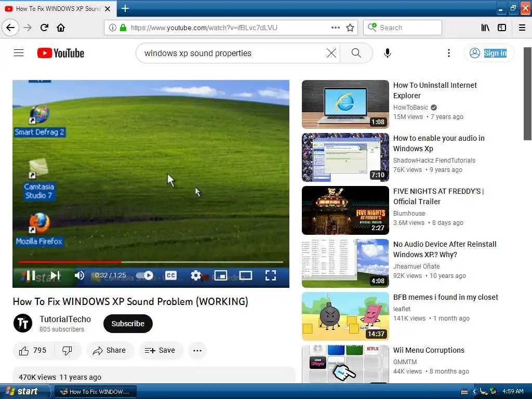Viewport: 532px width, 399px height.
Task: Bookmark this page with the star
Action: [x=350, y=28]
